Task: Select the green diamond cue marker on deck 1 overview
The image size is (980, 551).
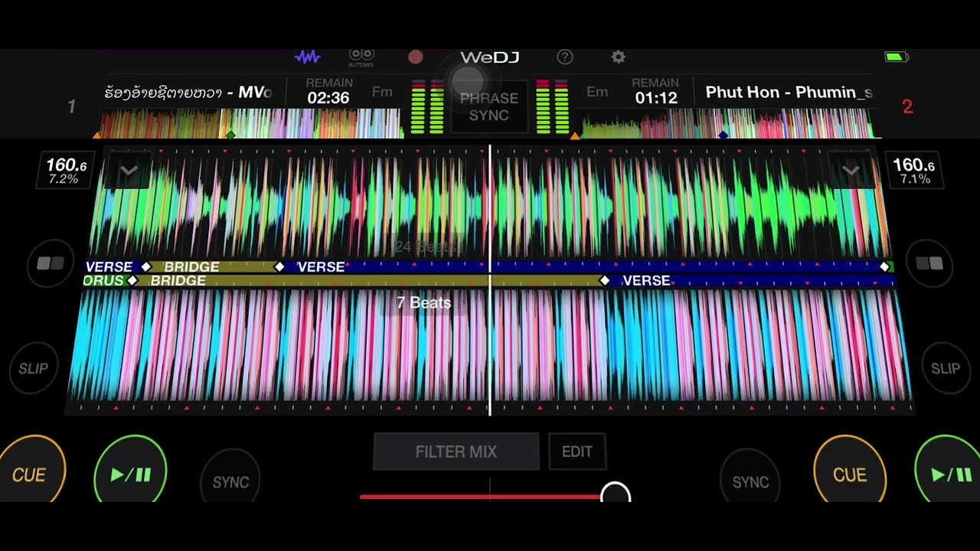Action: point(230,135)
